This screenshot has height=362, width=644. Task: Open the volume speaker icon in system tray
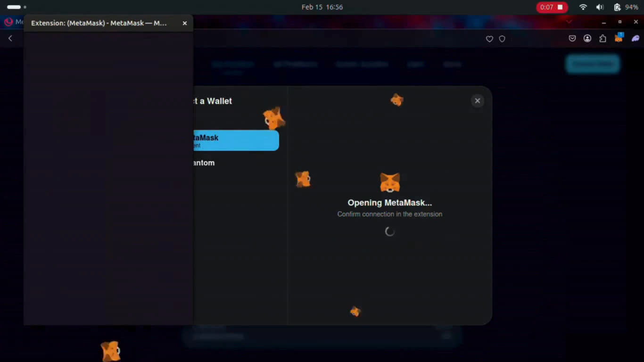point(600,7)
